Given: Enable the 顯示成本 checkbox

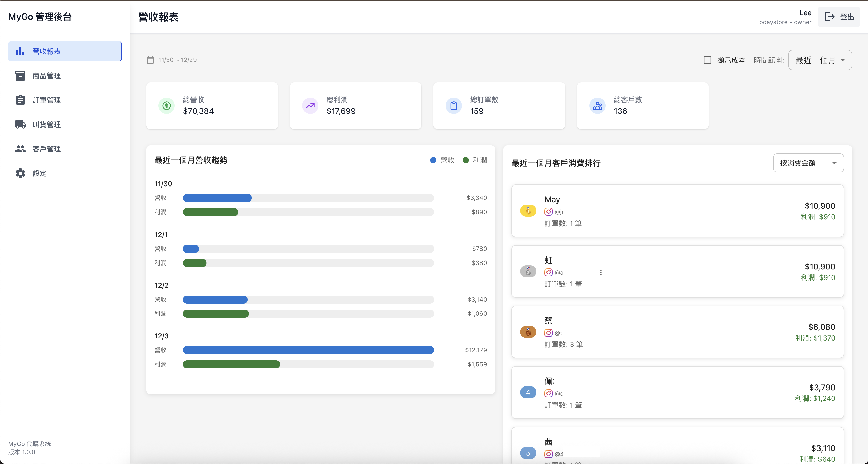Looking at the screenshot, I should pos(708,60).
